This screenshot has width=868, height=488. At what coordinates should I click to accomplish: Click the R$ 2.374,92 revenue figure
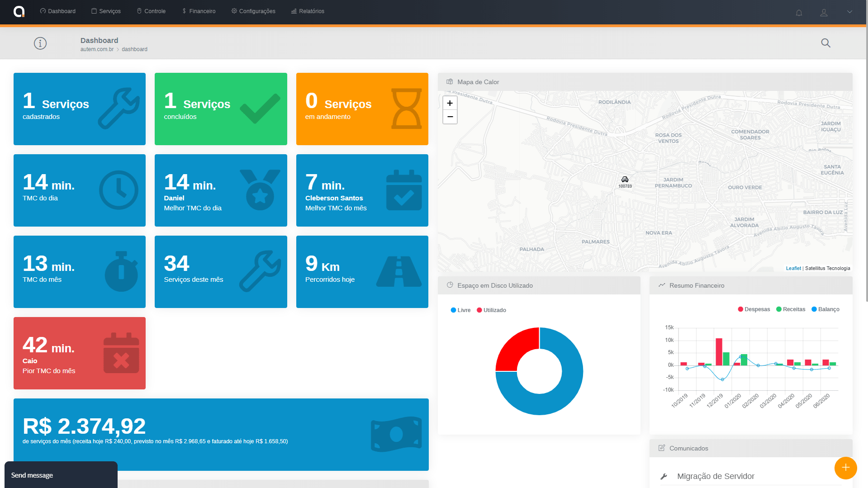point(84,426)
